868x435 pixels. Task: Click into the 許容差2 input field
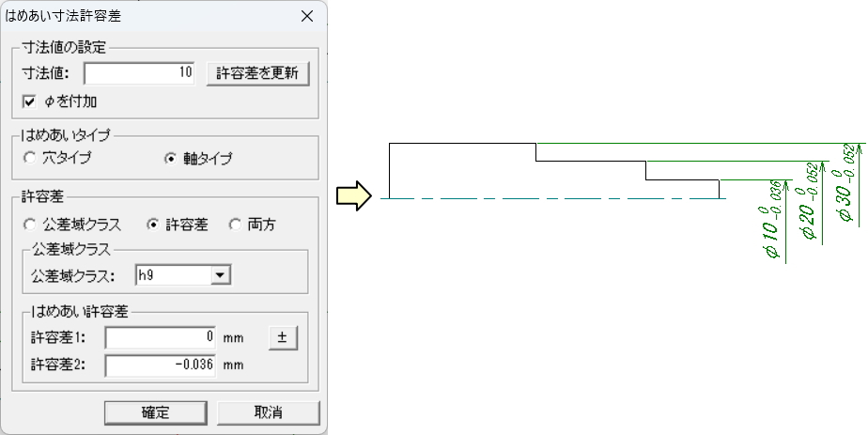(x=160, y=365)
